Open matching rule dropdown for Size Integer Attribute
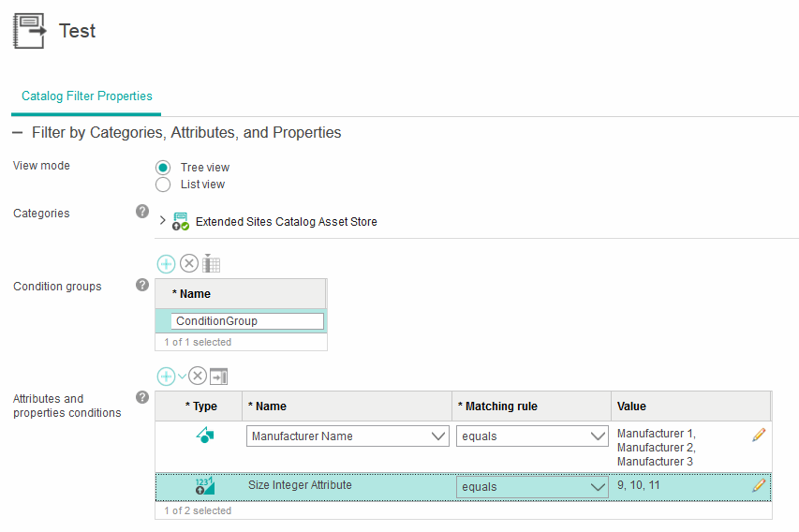Viewport: 799px width, 532px height. pyautogui.click(x=599, y=487)
